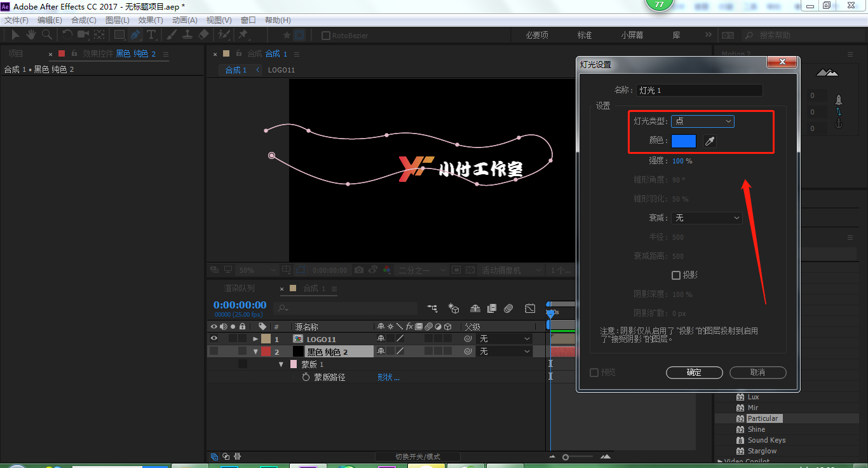868x468 pixels.
Task: Lock the 黑色 纯色 2 layer
Action: (x=242, y=351)
